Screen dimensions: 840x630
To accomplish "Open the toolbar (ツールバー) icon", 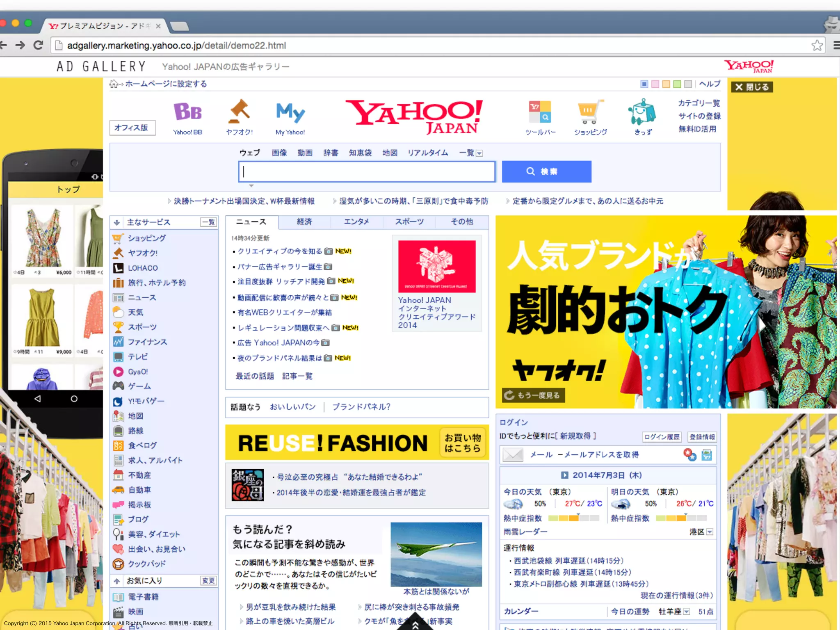I will (x=540, y=112).
